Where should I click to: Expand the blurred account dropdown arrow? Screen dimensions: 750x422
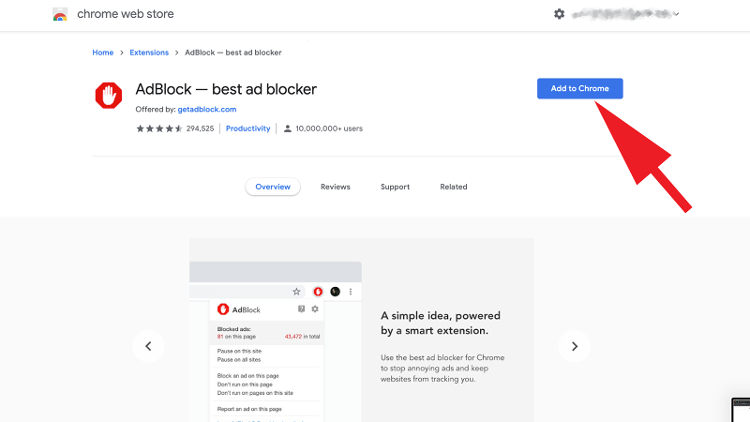tap(676, 14)
